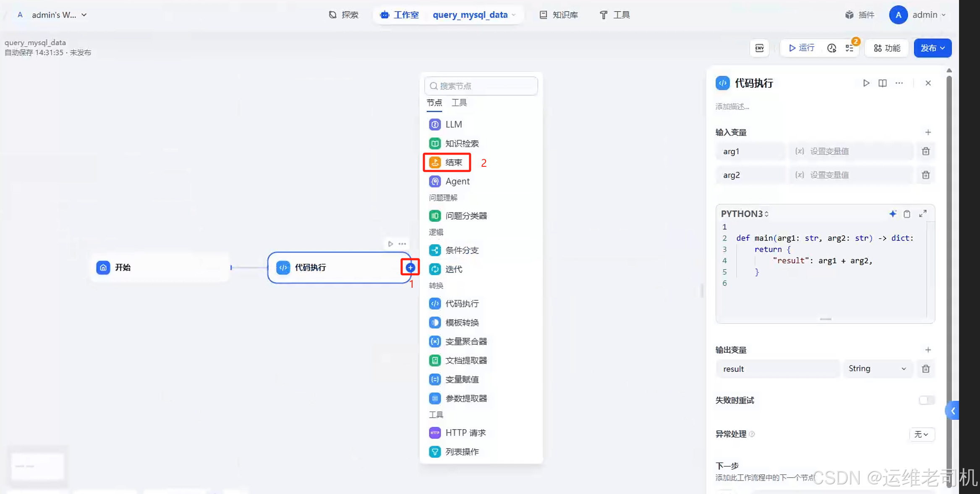Click the 运行 run button
This screenshot has height=494, width=980.
coord(801,48)
